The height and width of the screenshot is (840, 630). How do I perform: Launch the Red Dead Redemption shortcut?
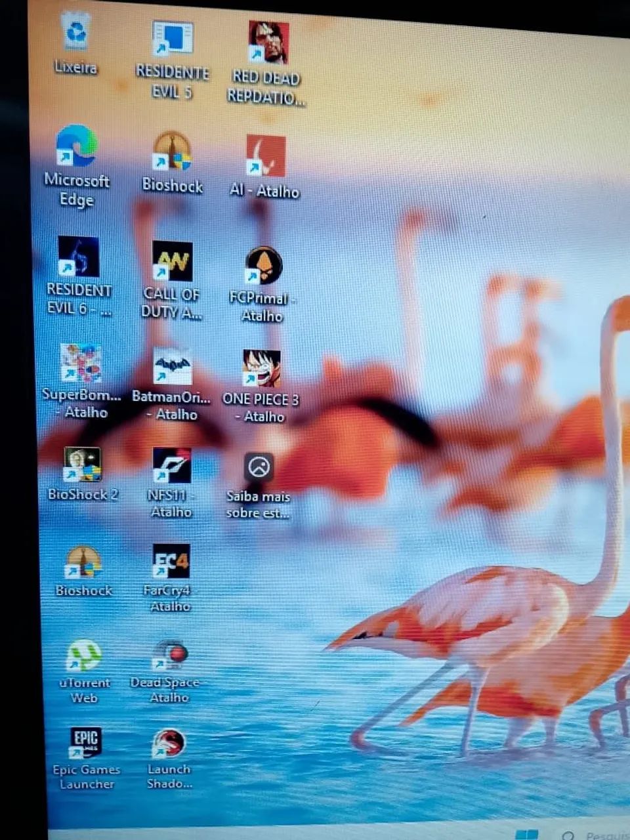[x=268, y=43]
